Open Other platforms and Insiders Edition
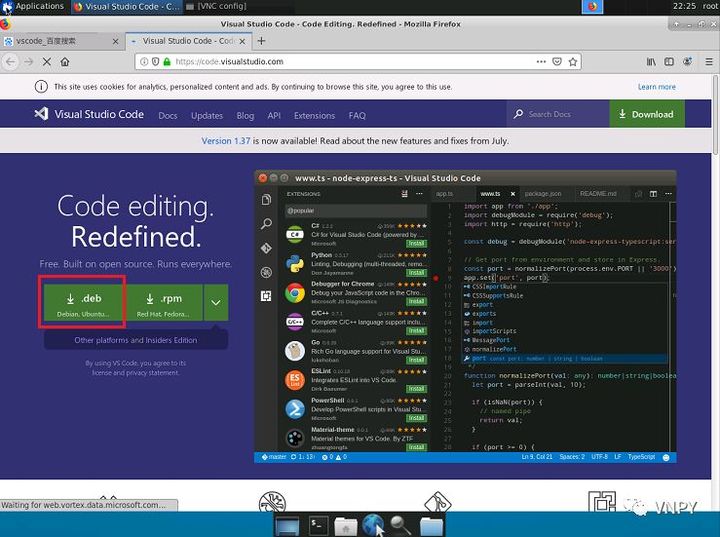Screen dimensions: 720x537 [x=136, y=340]
